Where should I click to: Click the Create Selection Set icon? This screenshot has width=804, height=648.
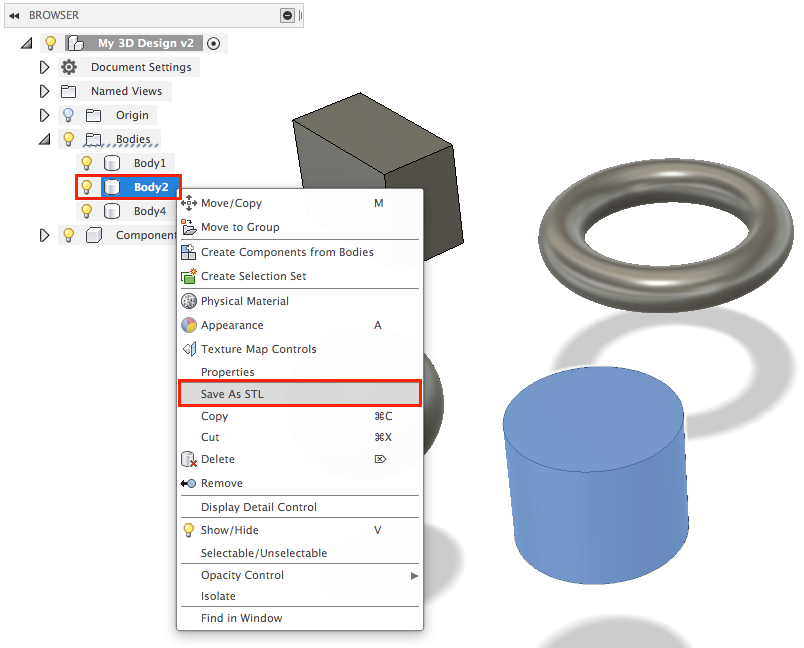pyautogui.click(x=188, y=276)
